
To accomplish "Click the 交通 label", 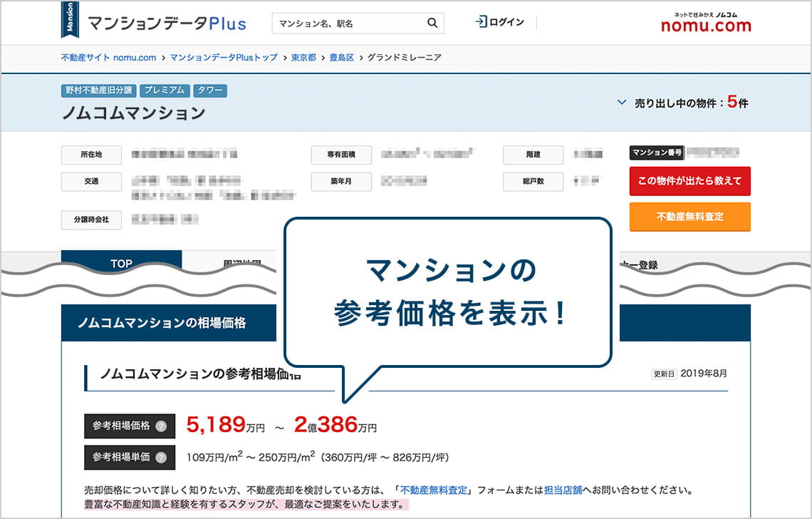I will [92, 182].
